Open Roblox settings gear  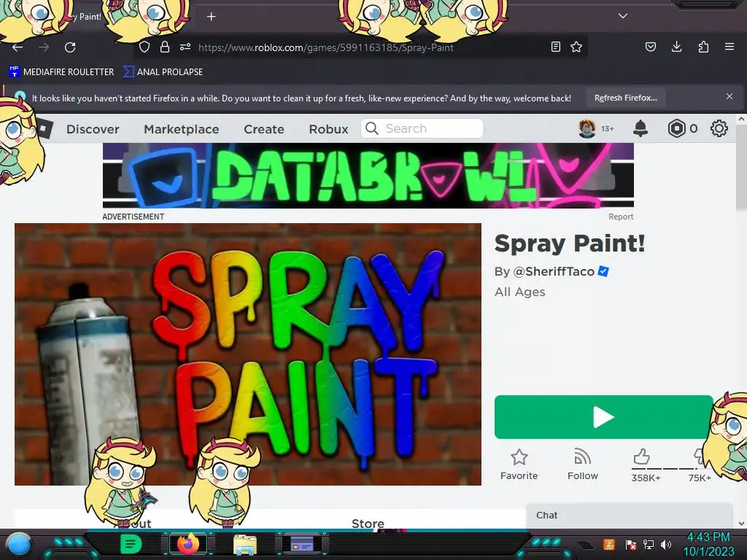[719, 128]
